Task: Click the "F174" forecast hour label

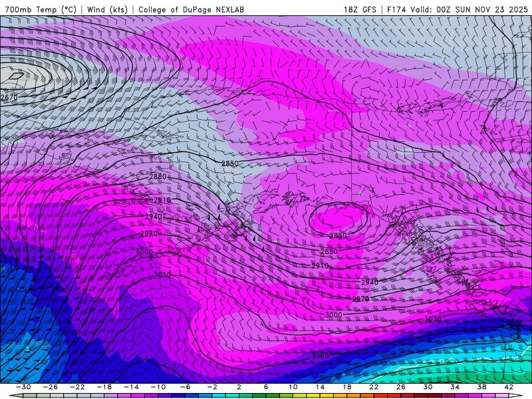Action: point(396,10)
